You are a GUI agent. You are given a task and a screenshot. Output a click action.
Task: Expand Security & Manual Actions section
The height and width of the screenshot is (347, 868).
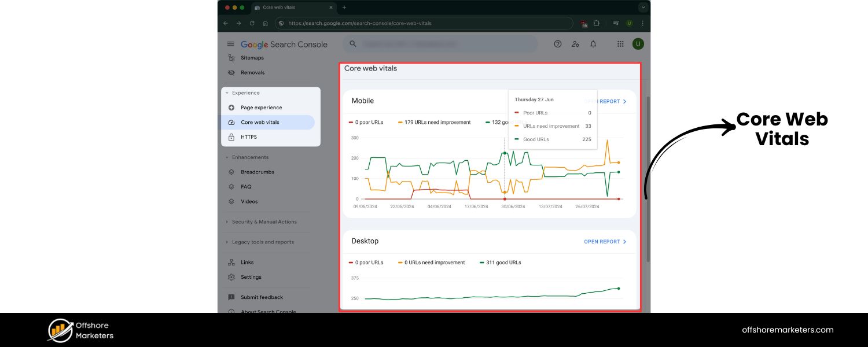(x=264, y=222)
